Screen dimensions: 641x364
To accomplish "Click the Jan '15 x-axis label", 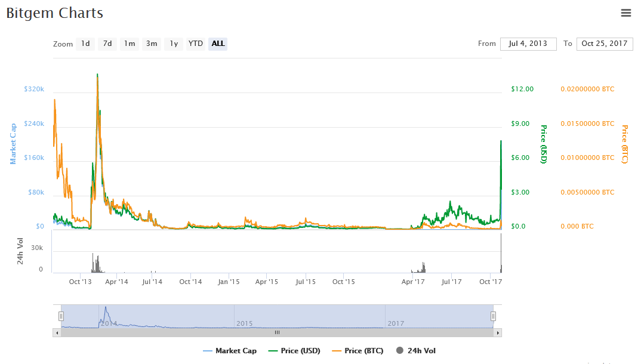I will point(229,282).
